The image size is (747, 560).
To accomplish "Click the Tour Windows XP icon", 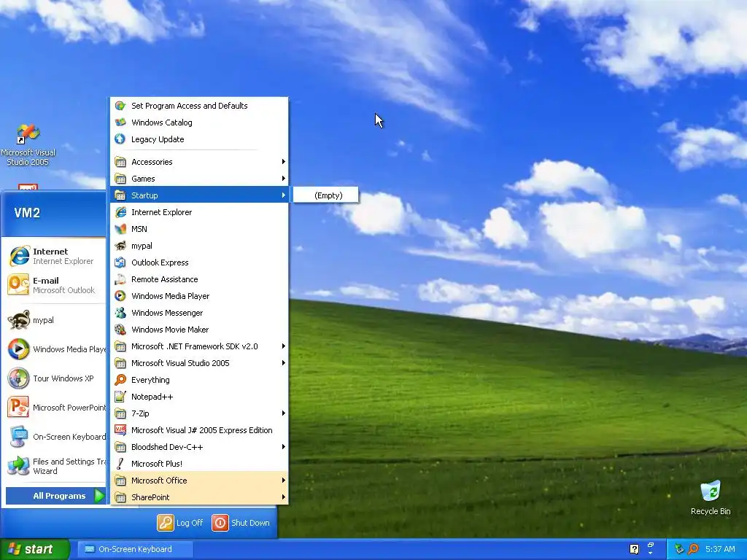I will 18,378.
